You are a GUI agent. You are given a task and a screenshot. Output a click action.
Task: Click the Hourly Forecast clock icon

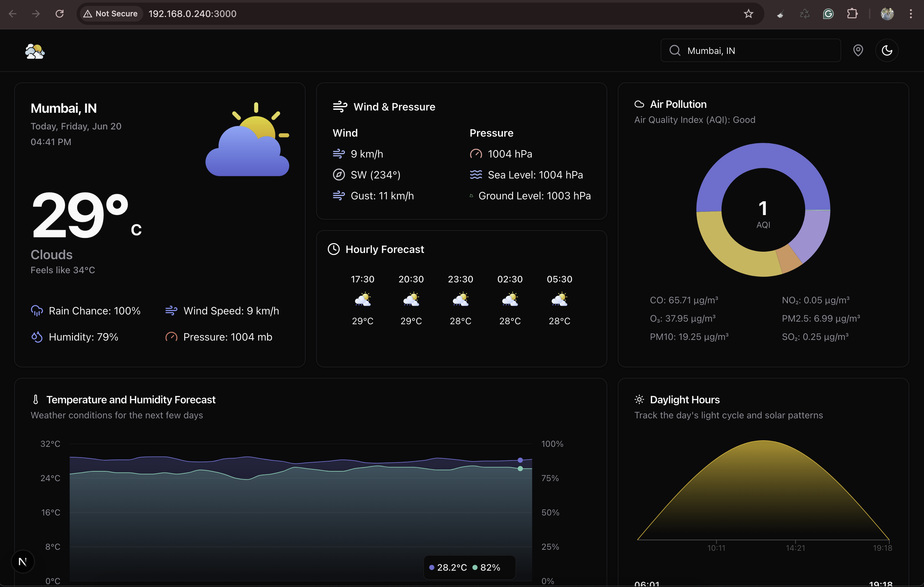[x=333, y=249]
